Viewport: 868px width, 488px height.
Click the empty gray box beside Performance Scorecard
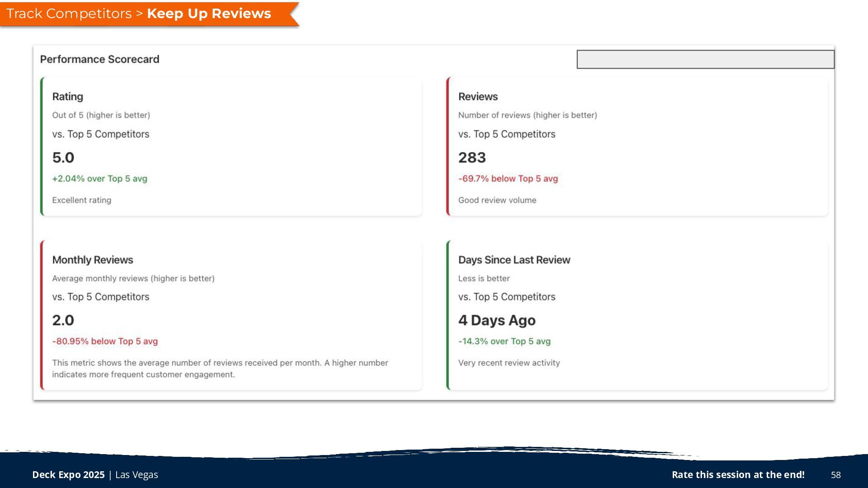pyautogui.click(x=705, y=59)
